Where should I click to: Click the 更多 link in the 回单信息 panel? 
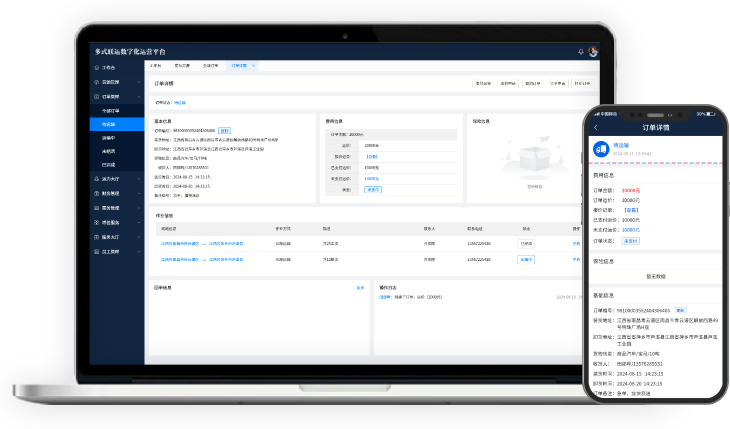360,287
